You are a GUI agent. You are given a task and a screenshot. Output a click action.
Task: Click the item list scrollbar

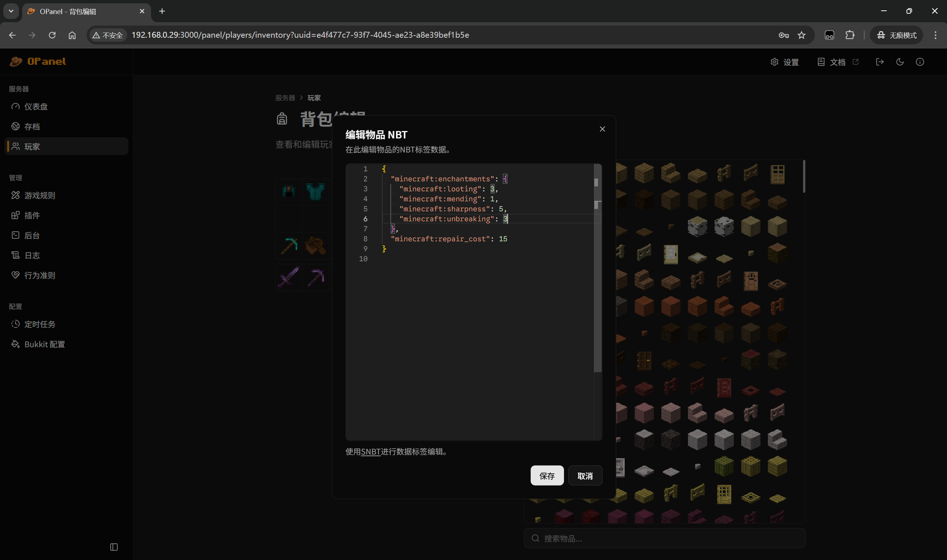coord(804,177)
